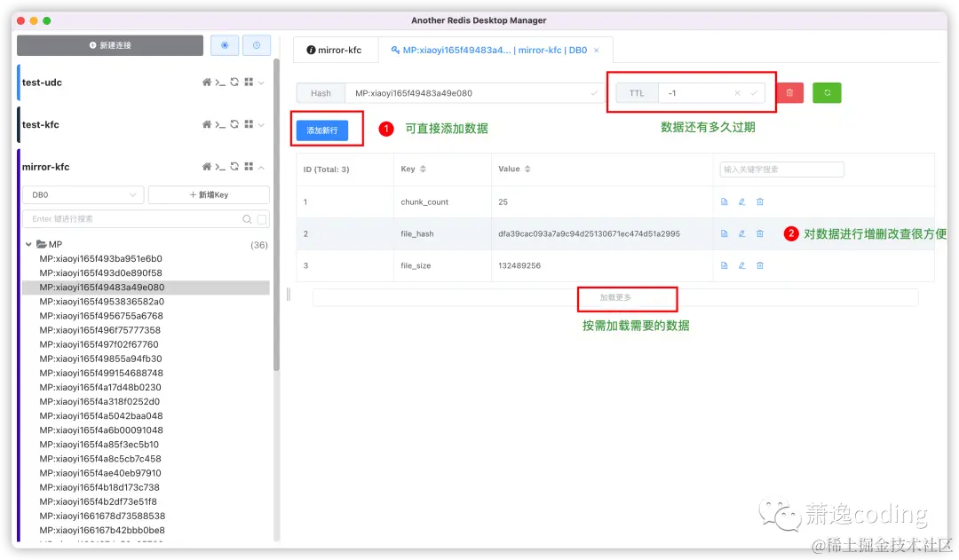Edit the file_size row

(x=741, y=265)
